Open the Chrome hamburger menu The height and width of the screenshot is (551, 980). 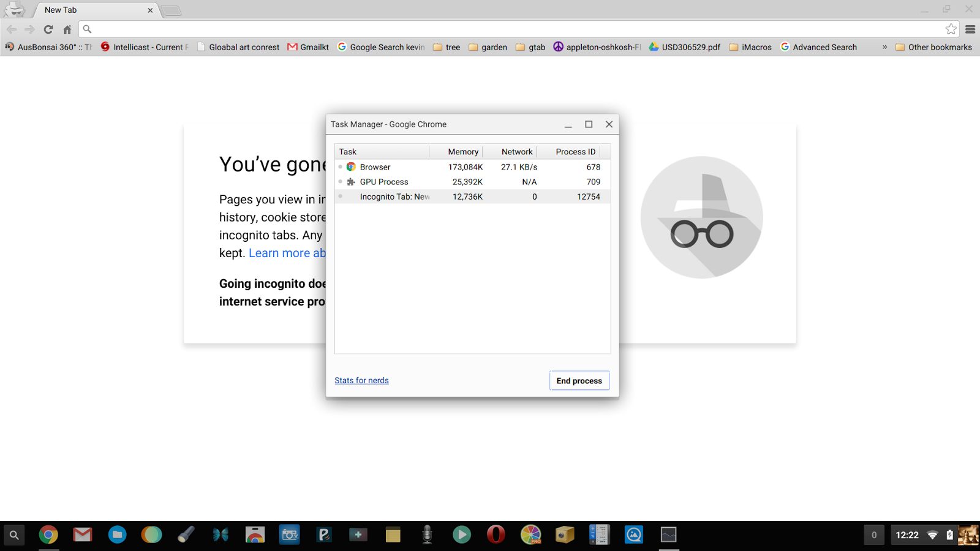click(970, 29)
